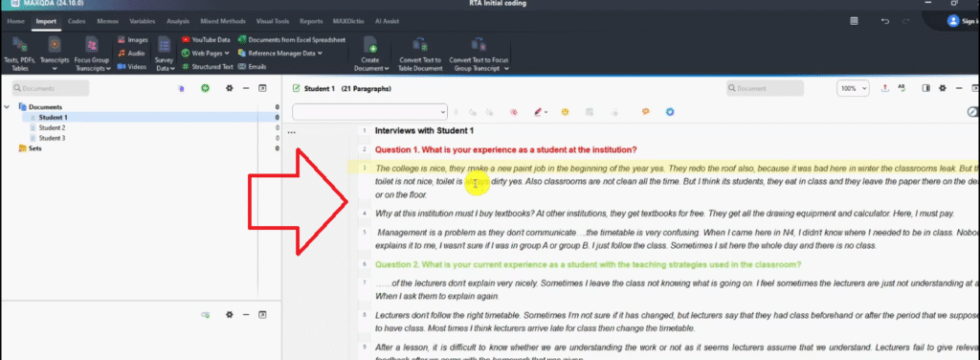Import Structured Text
This screenshot has height=360, width=980.
click(207, 66)
